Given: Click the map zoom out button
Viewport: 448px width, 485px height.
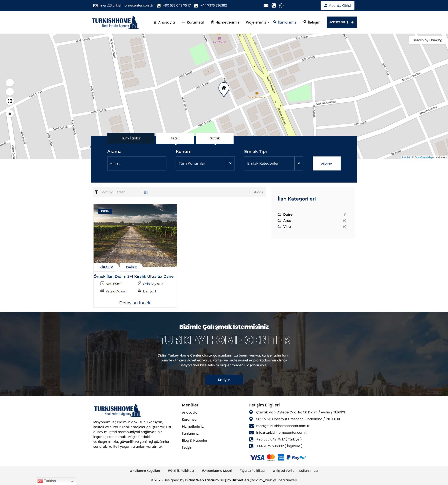Looking at the screenshot, I should 10,92.
